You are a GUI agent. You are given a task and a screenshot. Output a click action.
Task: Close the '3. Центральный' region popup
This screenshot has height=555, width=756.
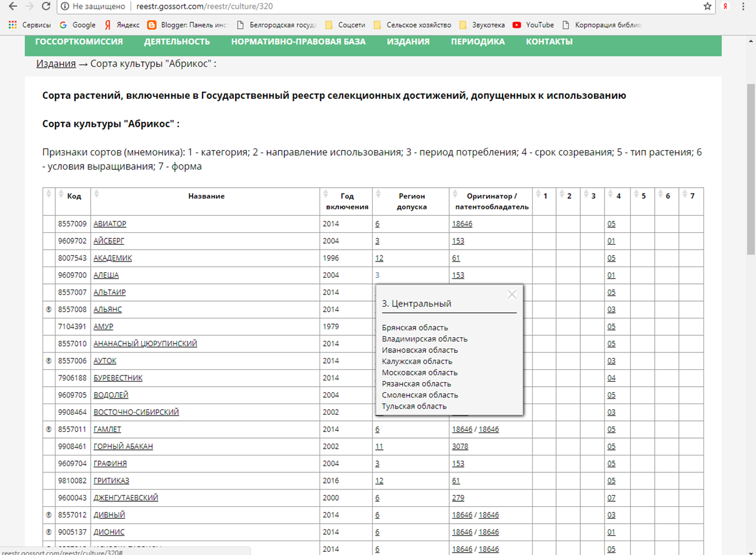coord(512,293)
